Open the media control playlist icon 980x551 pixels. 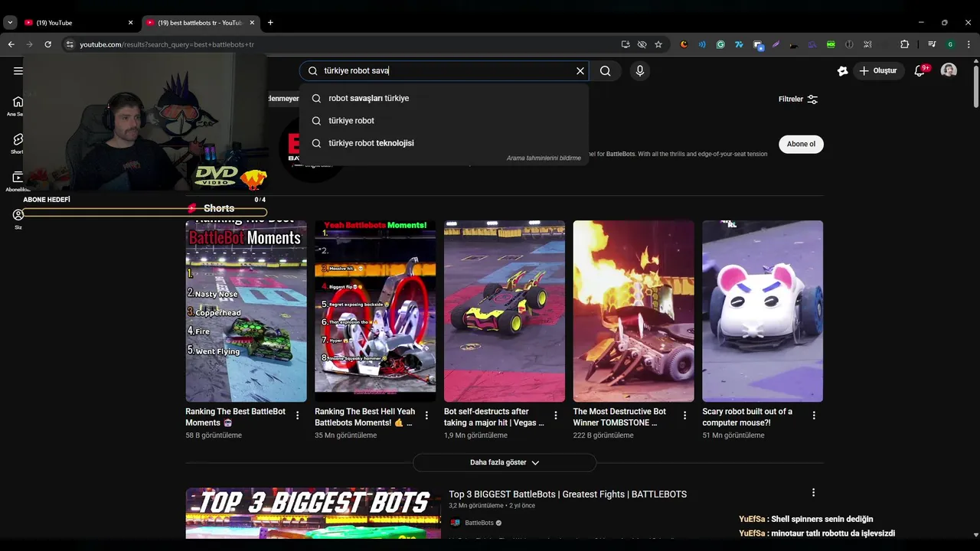pos(932,44)
